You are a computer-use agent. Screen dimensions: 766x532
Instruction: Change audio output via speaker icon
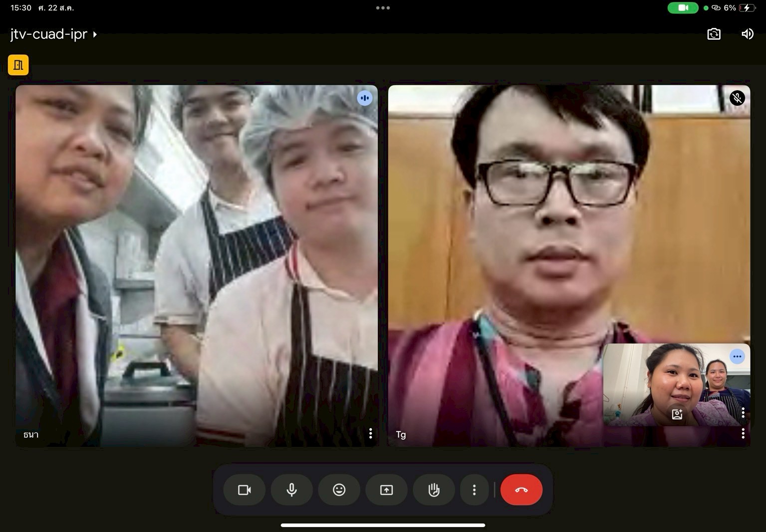(x=747, y=34)
